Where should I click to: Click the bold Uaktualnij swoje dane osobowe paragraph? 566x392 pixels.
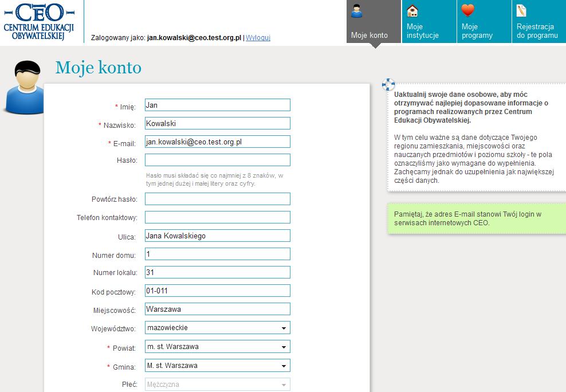point(471,107)
